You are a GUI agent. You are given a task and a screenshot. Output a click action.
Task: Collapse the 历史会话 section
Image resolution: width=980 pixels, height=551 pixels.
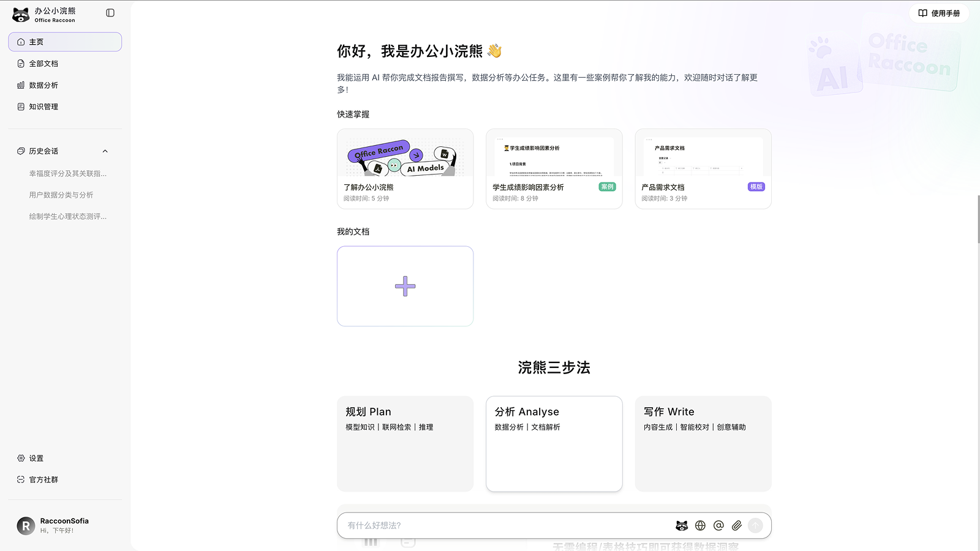(x=105, y=151)
